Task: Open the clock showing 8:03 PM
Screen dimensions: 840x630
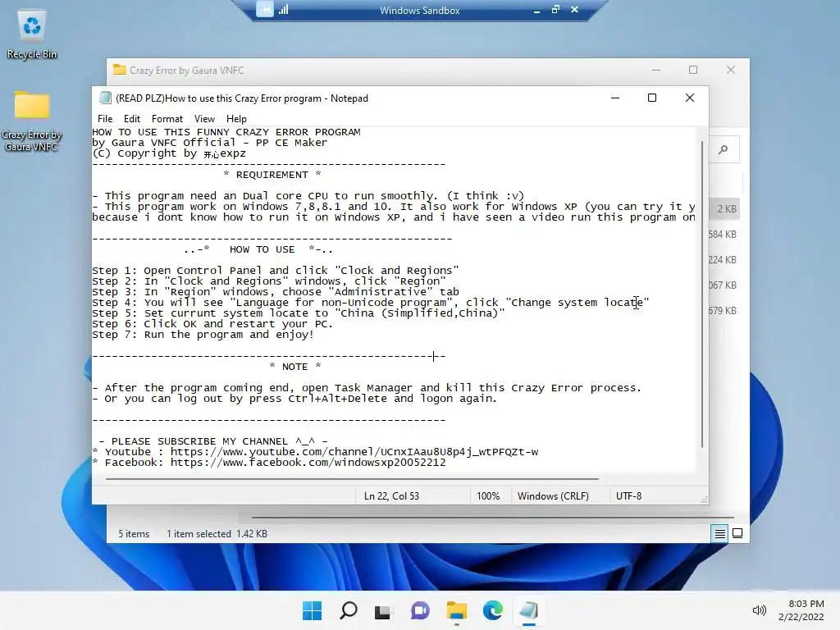Action: [801, 610]
